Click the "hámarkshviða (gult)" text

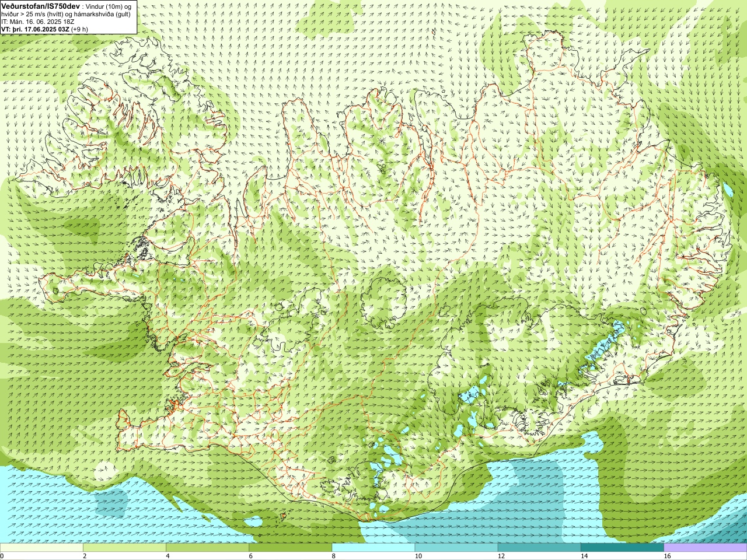(x=102, y=14)
